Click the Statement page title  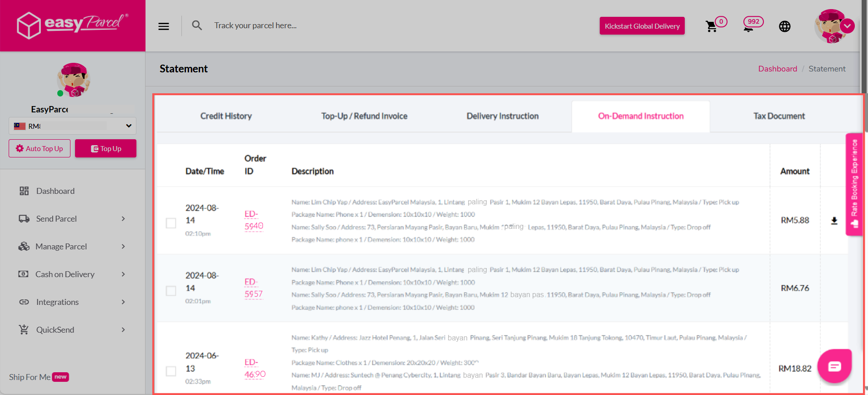pyautogui.click(x=183, y=69)
